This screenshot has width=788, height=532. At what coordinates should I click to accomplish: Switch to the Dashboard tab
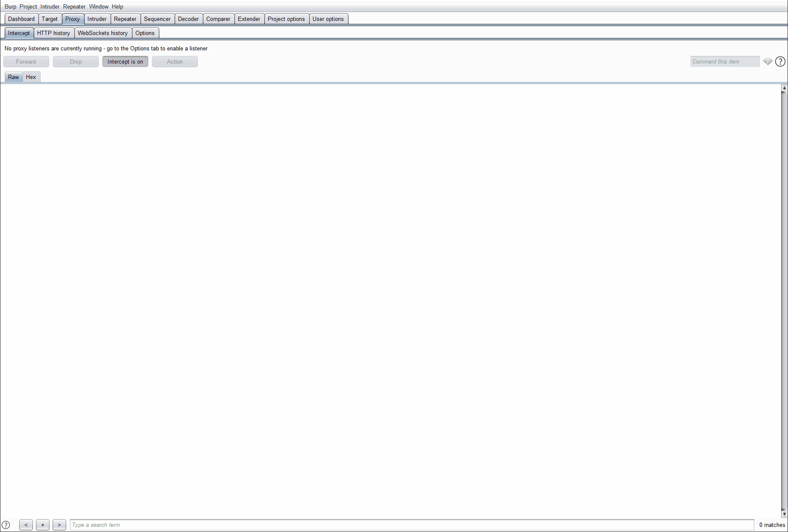pos(21,19)
